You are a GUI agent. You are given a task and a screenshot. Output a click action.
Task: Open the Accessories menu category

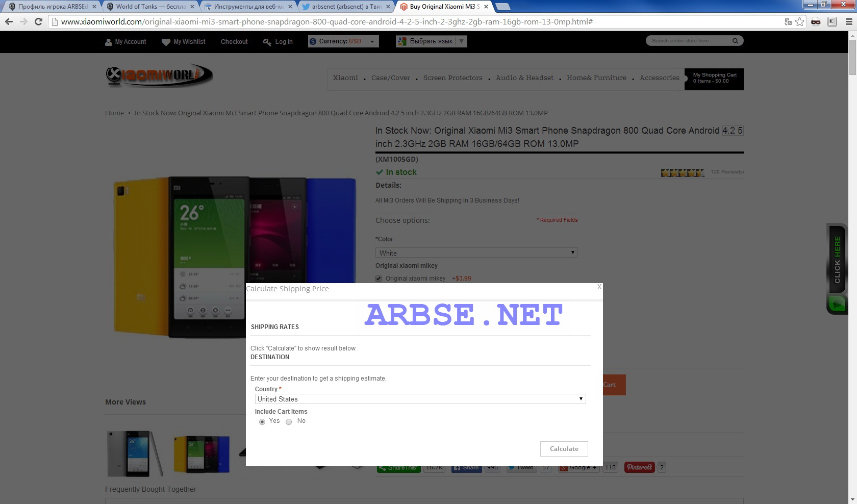pos(659,78)
